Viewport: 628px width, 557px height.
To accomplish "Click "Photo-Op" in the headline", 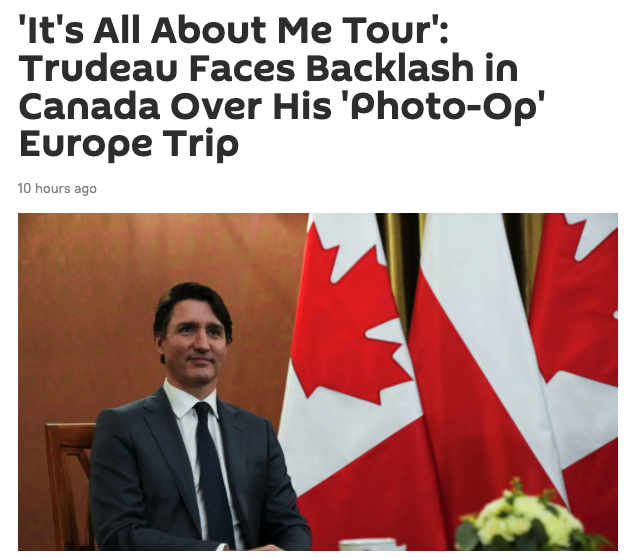I will coord(446,108).
